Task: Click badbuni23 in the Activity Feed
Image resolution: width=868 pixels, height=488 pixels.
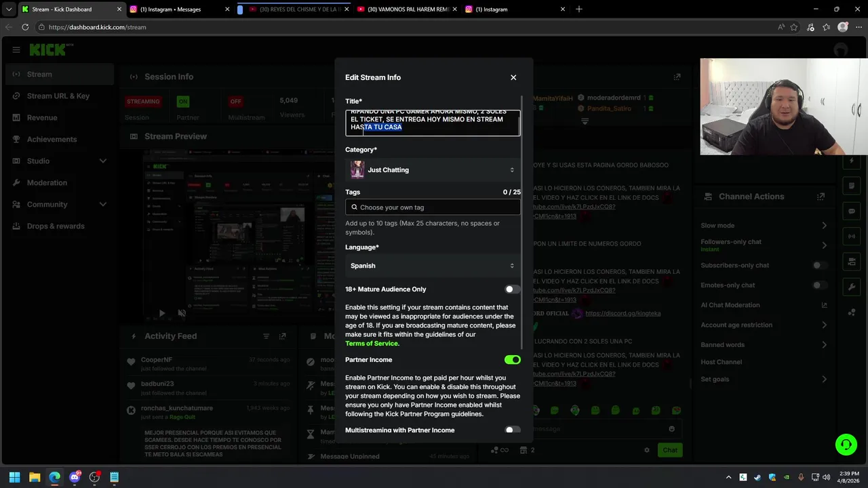Action: [x=157, y=384]
